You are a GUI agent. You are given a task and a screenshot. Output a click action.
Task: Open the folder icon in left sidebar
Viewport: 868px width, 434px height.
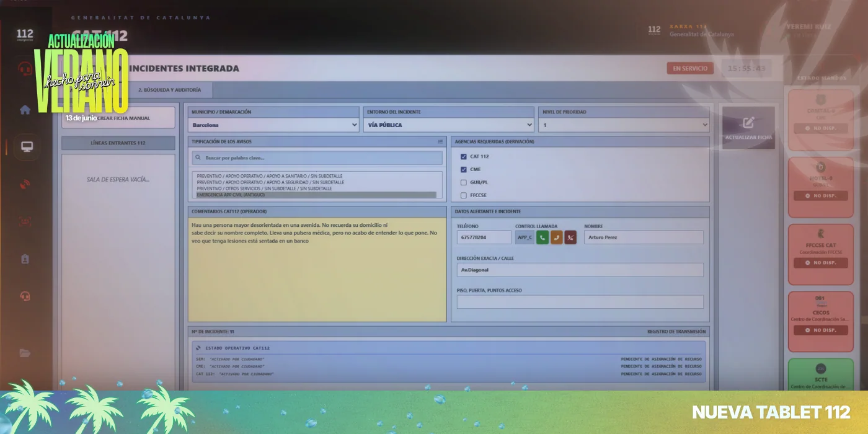point(25,353)
